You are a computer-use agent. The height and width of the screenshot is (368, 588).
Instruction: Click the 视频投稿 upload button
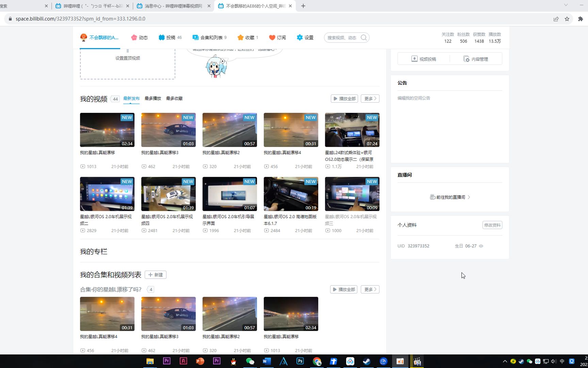424,59
